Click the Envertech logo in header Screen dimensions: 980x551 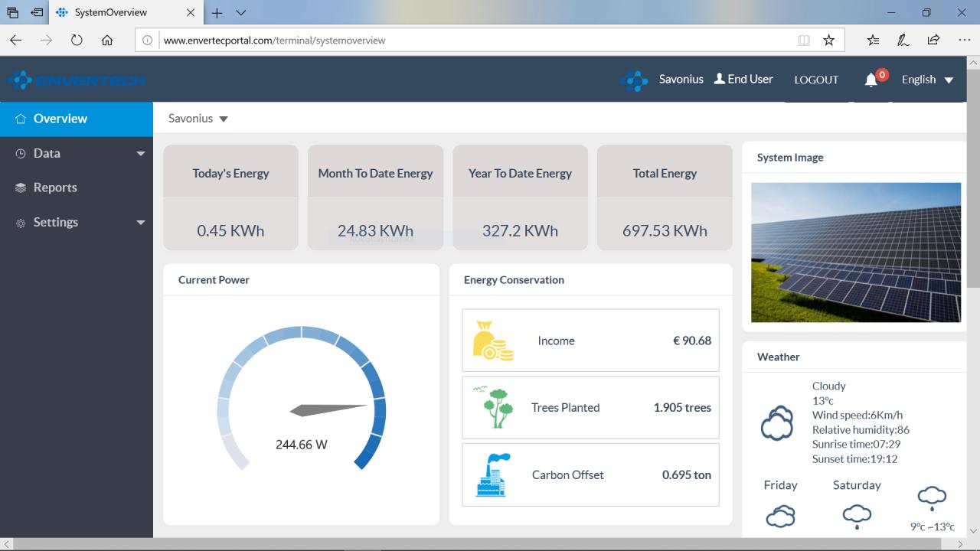pos(77,80)
